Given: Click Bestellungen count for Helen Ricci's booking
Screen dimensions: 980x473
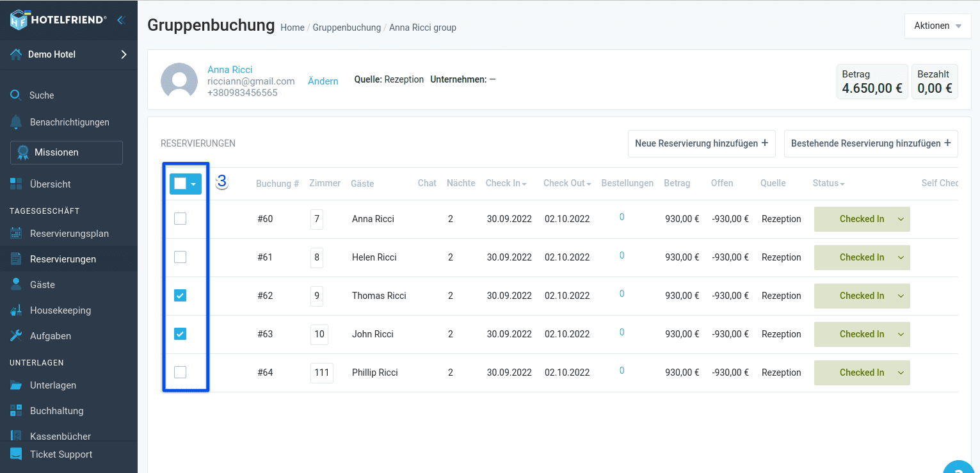Looking at the screenshot, I should [x=622, y=255].
